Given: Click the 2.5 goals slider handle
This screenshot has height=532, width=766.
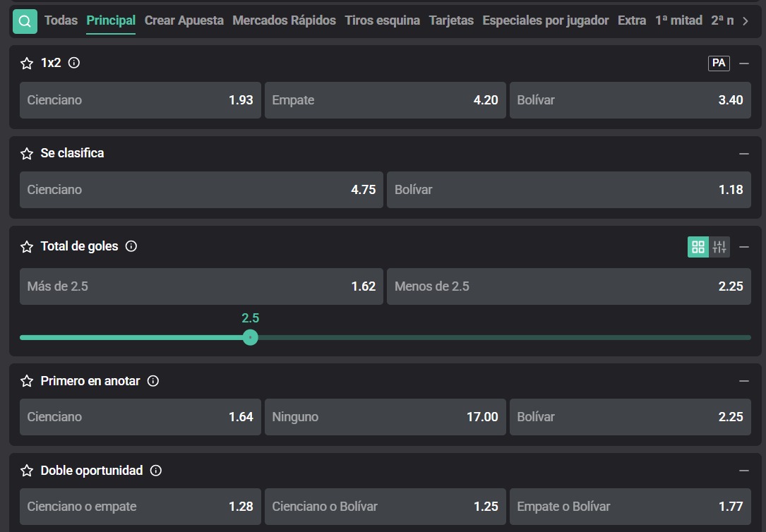Looking at the screenshot, I should [x=250, y=337].
